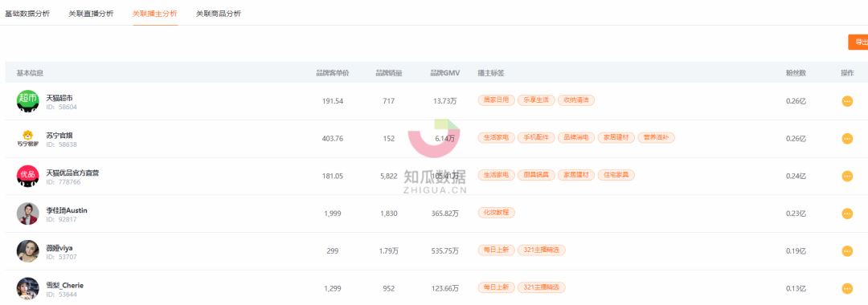This screenshot has width=868, height=305.
Task: Click the 品牌销量 column header
Action: coord(389,73)
